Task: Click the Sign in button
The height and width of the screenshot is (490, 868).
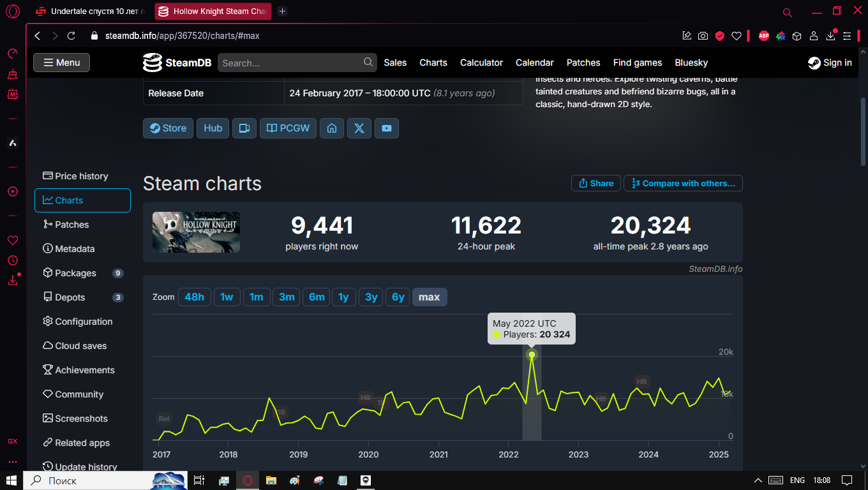Action: 830,63
